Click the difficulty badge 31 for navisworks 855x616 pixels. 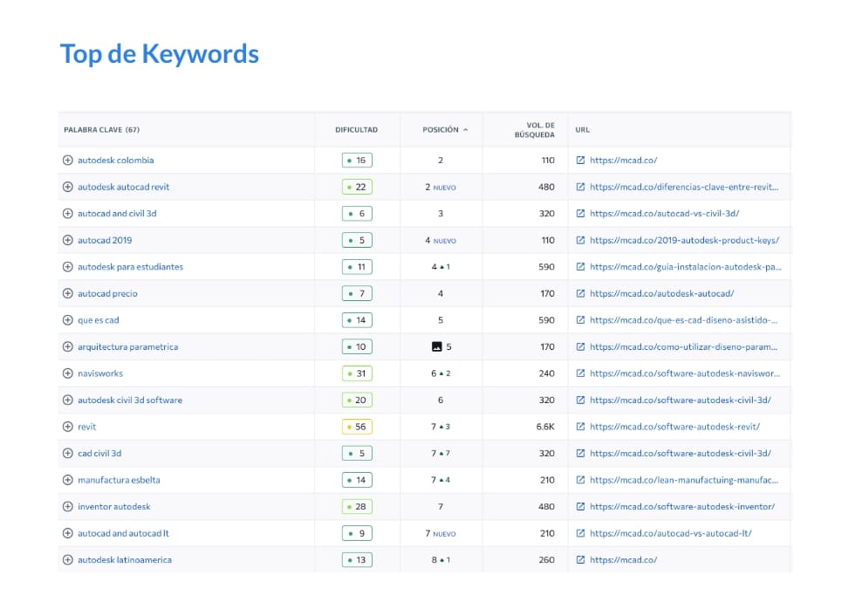pyautogui.click(x=357, y=373)
